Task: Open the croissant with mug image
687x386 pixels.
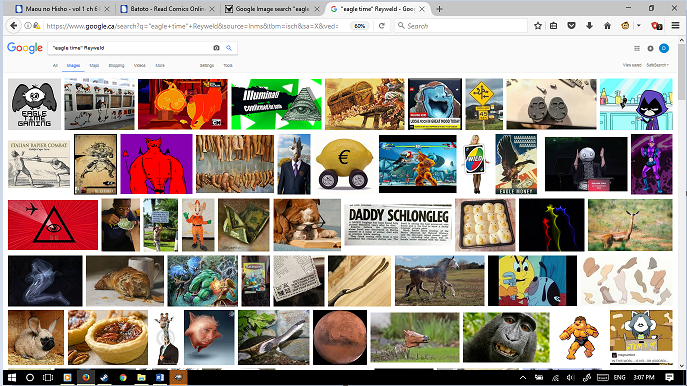Action: pyautogui.click(x=125, y=281)
